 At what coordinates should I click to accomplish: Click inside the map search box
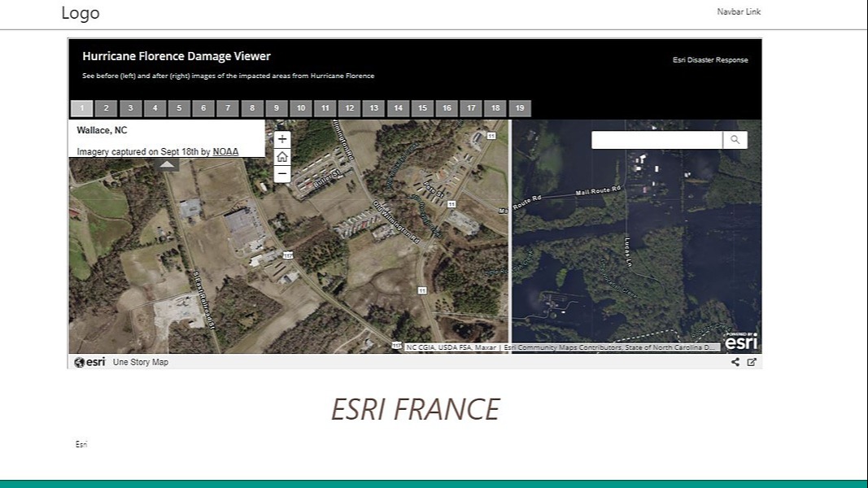(655, 139)
